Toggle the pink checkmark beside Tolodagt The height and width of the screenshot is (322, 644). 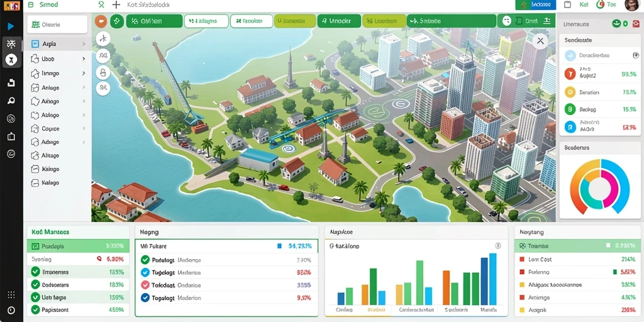145,285
